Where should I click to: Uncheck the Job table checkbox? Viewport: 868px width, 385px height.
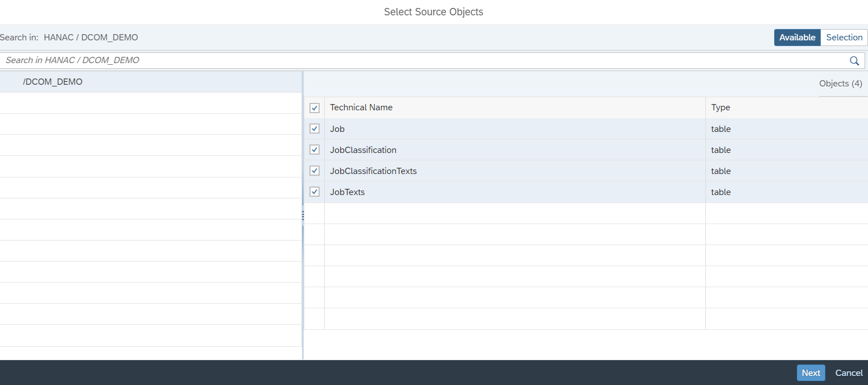315,129
